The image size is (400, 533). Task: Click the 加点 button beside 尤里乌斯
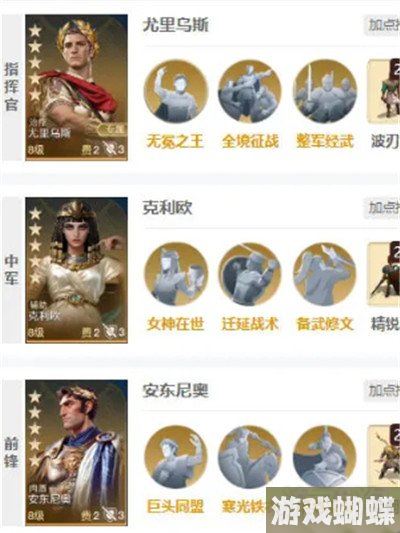coord(382,25)
